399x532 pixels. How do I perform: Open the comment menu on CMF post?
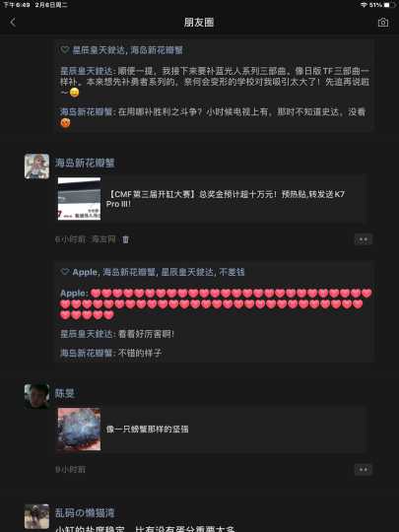tap(363, 239)
